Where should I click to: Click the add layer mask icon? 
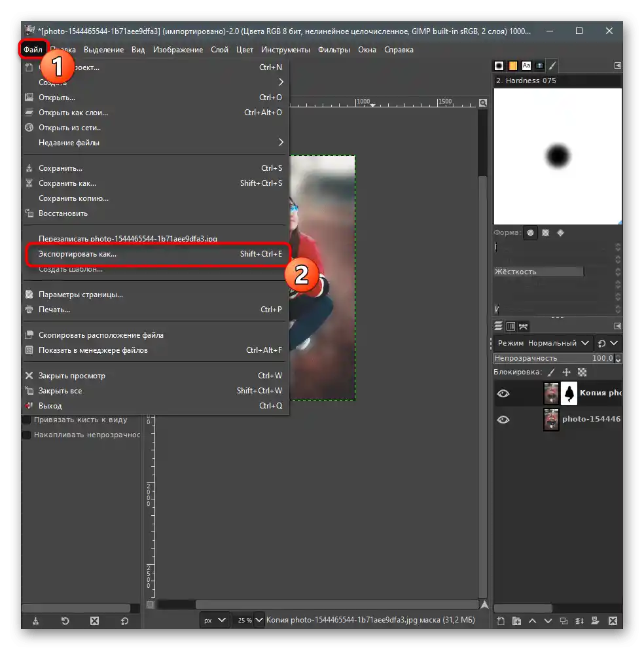596,621
